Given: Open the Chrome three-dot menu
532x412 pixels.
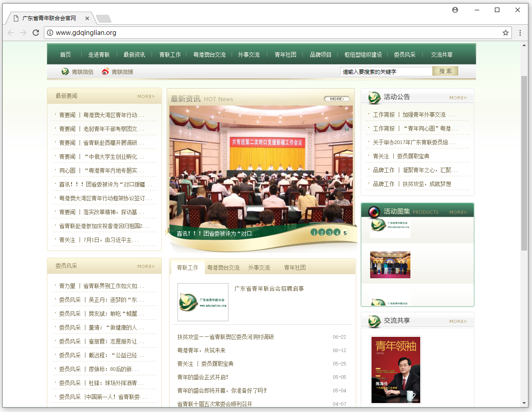Looking at the screenshot, I should coord(520,33).
